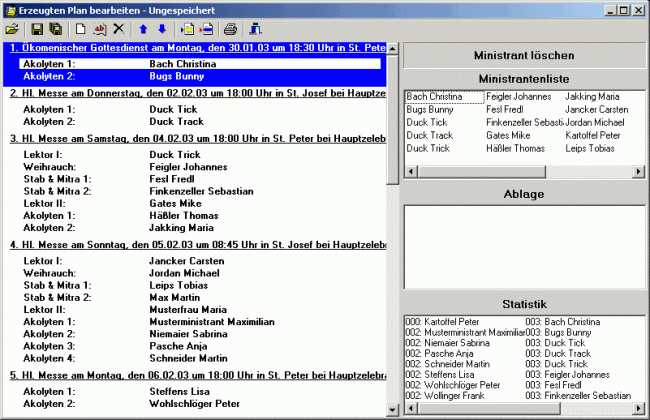Click 003: Finkenzeller Sebastian in Statistik

pos(578,396)
